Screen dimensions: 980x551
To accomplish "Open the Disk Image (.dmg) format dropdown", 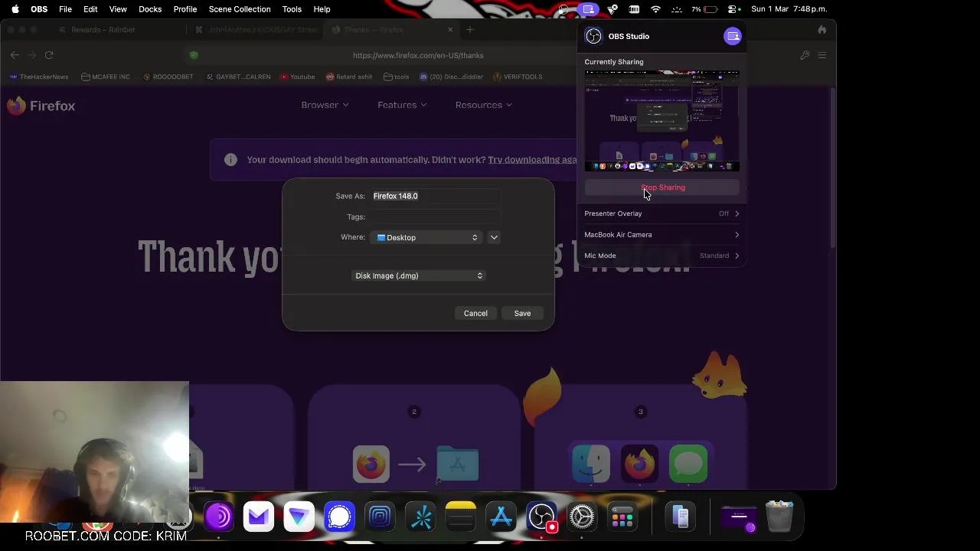I will tap(418, 275).
